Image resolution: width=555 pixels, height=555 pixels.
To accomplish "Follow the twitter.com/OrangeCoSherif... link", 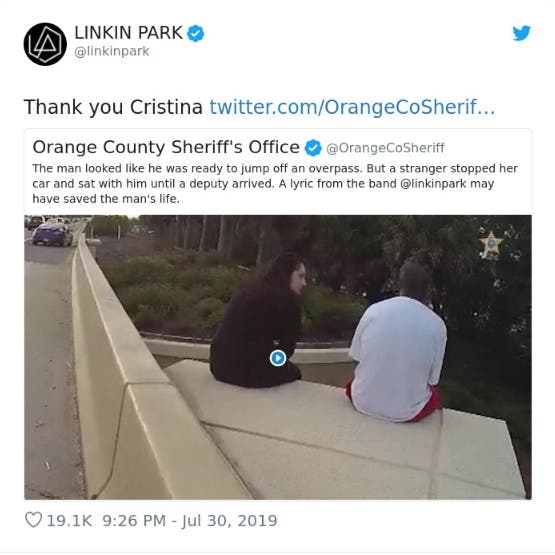I will point(352,107).
